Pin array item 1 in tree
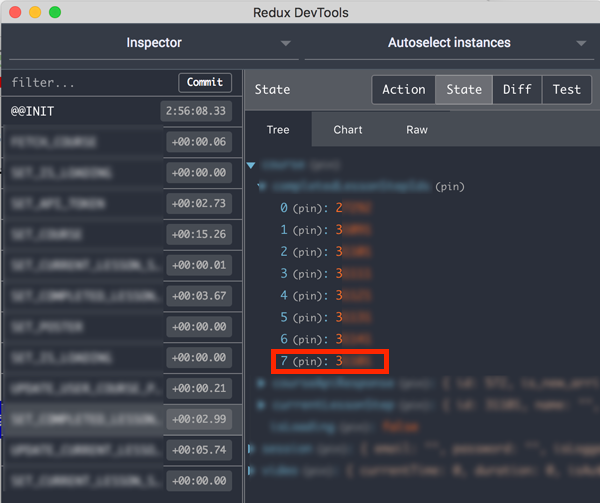This screenshot has width=600, height=503. tap(307, 230)
